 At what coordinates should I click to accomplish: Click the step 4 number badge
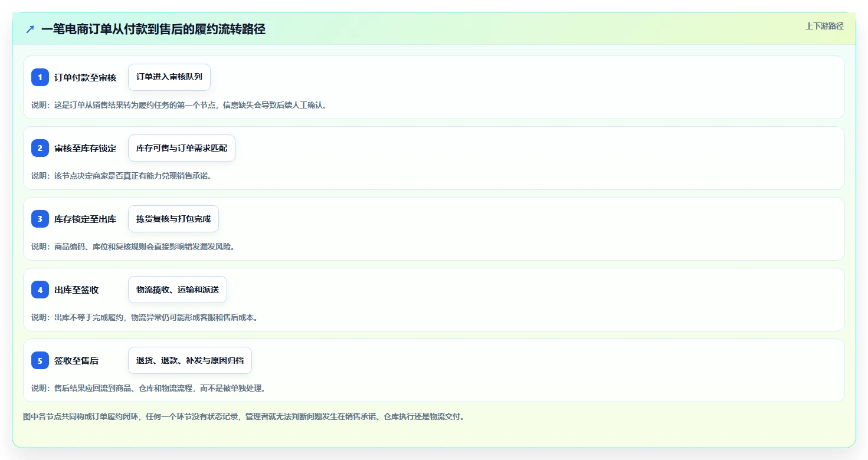pyautogui.click(x=40, y=290)
